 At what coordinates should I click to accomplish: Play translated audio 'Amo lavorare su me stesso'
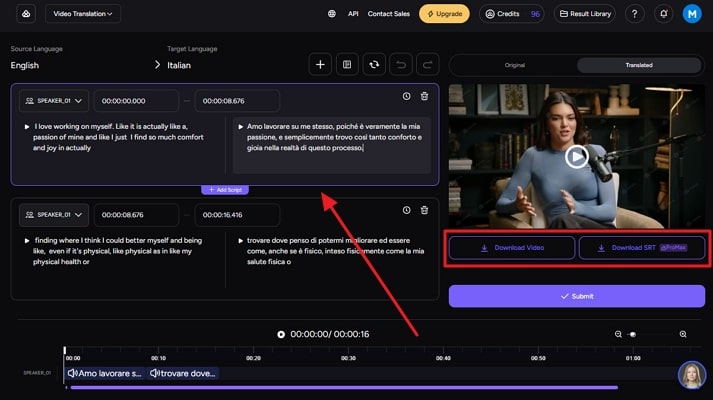(x=241, y=126)
